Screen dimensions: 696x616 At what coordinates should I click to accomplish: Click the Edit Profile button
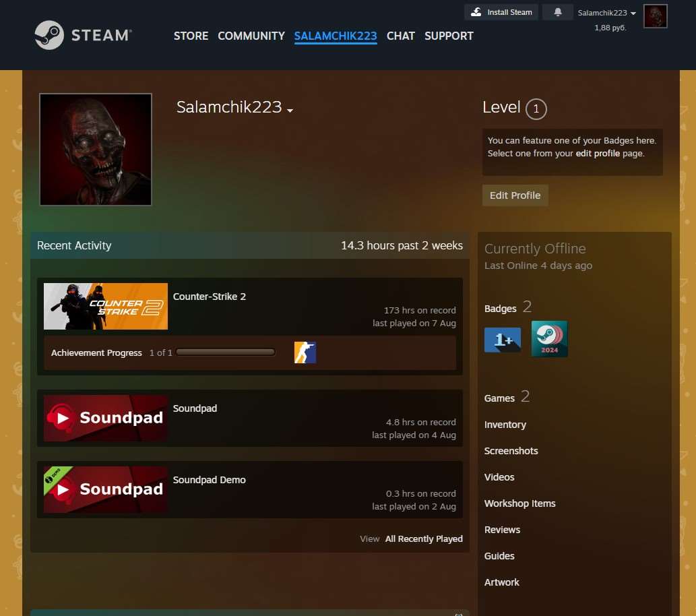click(515, 195)
